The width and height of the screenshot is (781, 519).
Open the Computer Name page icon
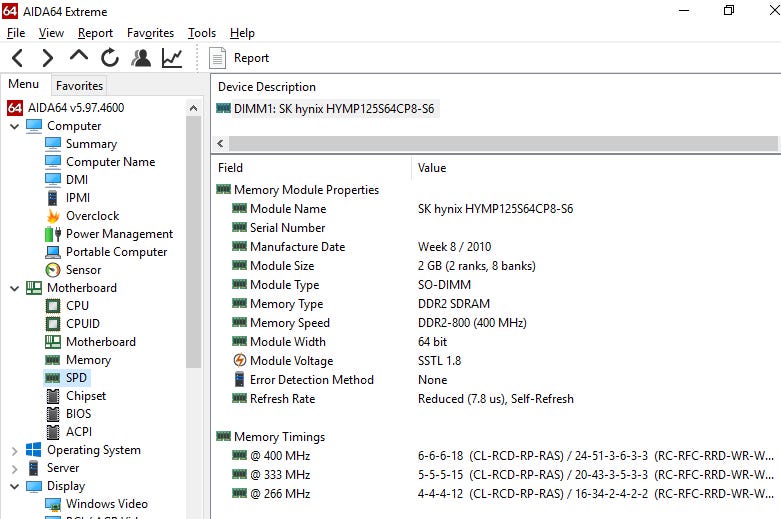(x=53, y=162)
